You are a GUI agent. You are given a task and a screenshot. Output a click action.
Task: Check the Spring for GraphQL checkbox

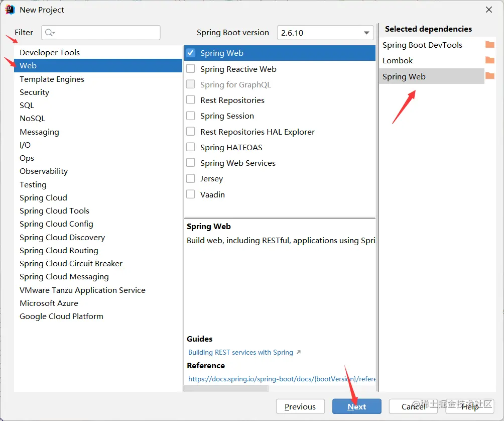191,84
